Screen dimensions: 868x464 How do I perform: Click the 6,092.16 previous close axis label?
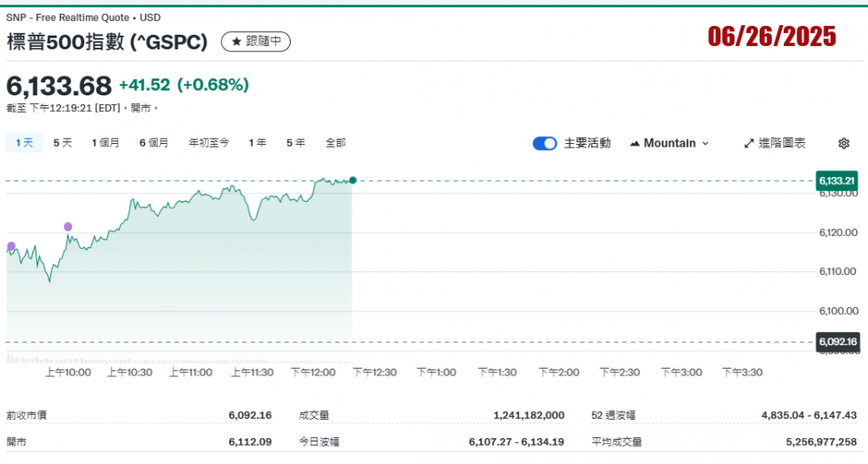[837, 342]
